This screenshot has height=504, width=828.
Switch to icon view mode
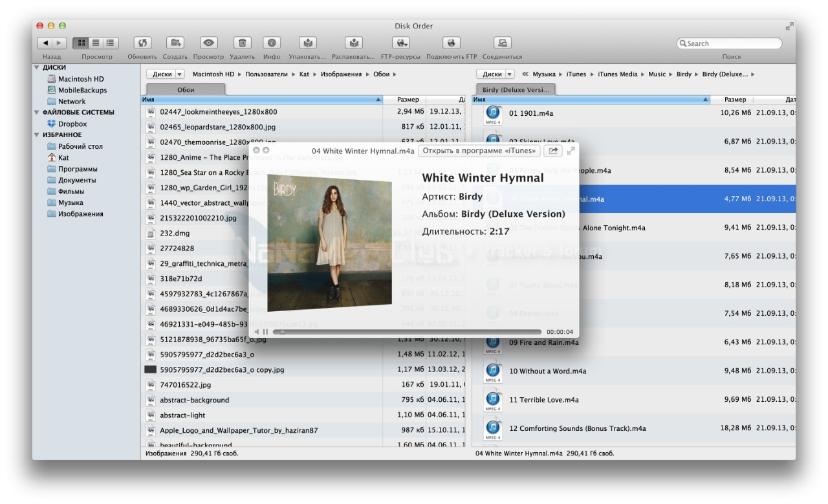81,43
